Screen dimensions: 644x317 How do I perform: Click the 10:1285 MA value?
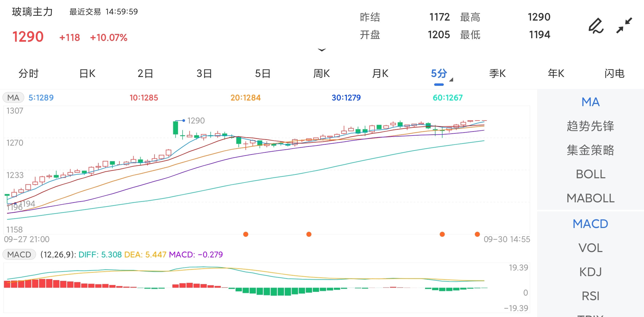tap(144, 98)
